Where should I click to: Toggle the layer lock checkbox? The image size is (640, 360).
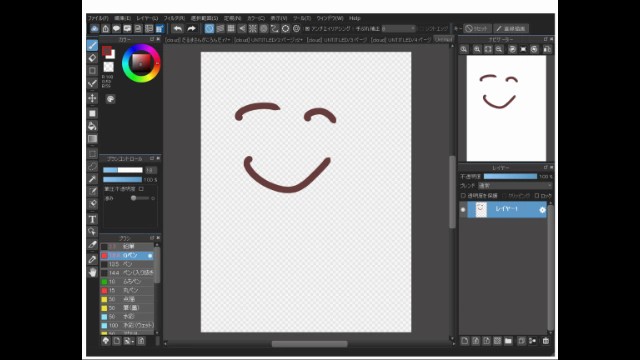[x=537, y=196]
